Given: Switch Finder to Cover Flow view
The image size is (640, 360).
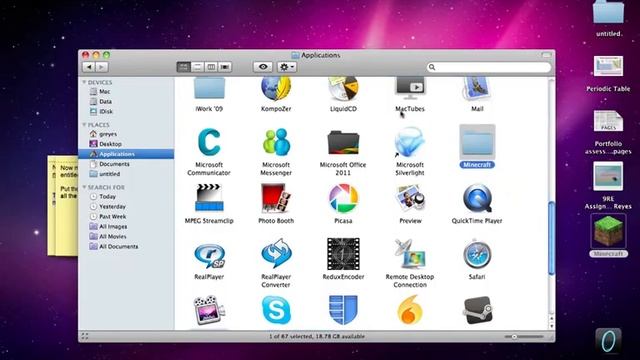Looking at the screenshot, I should [x=225, y=67].
